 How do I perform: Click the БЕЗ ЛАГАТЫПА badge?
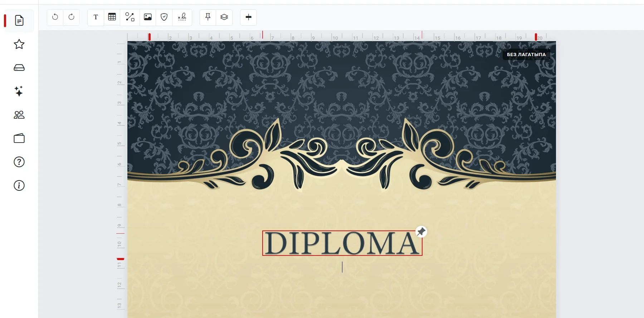(x=526, y=54)
